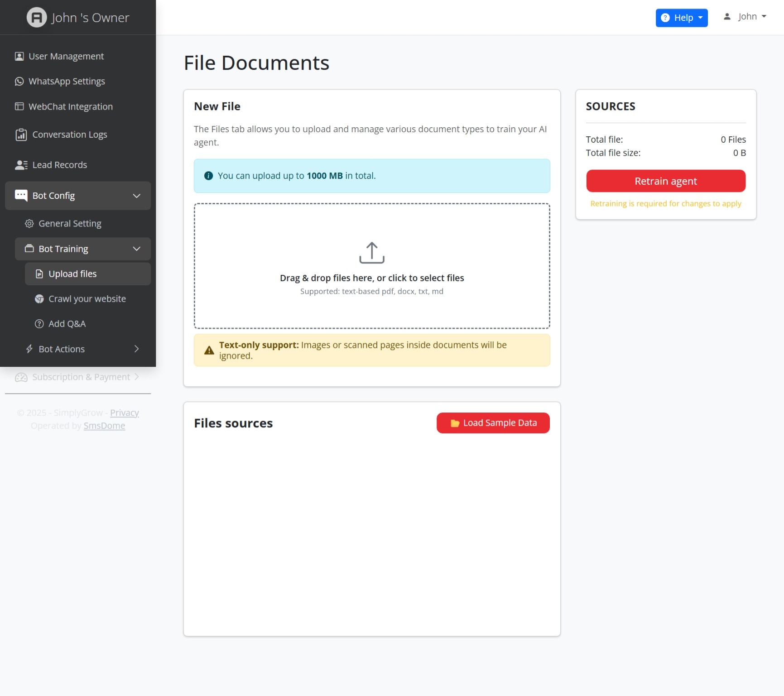Image resolution: width=784 pixels, height=696 pixels.
Task: Open Crawl your website
Action: coord(88,299)
